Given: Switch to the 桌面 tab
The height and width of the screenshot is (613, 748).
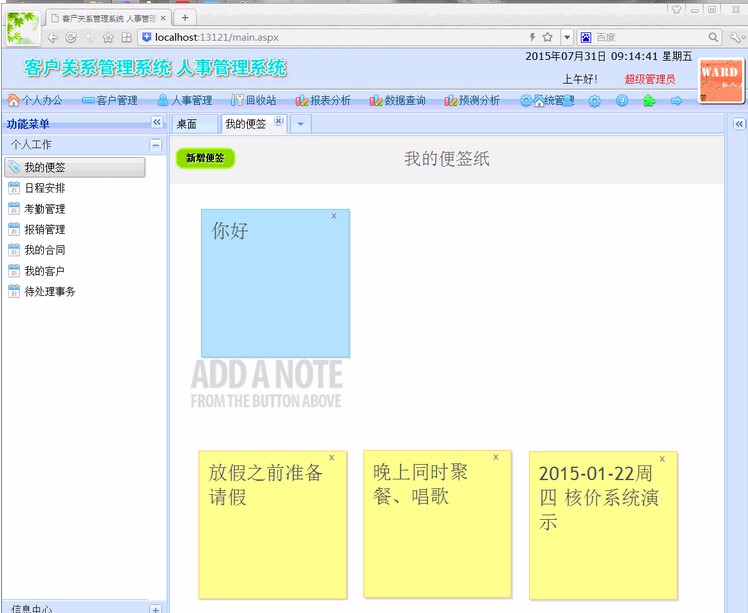Looking at the screenshot, I should (188, 124).
